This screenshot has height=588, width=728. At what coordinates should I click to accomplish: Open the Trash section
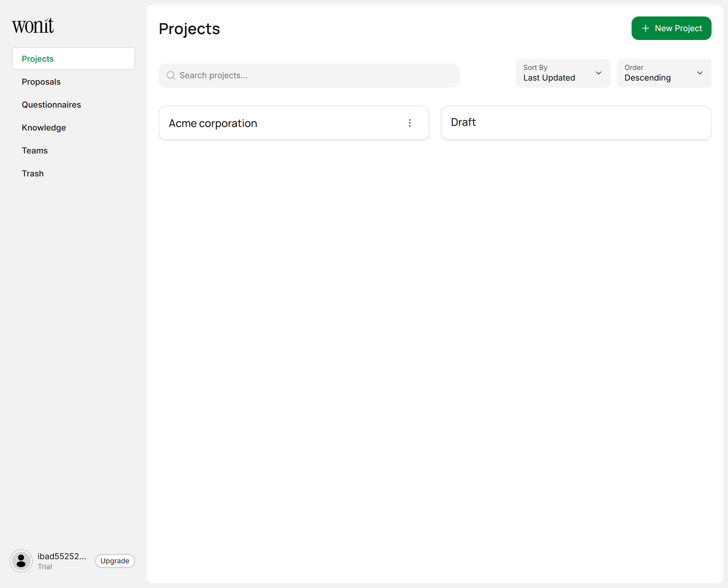[x=33, y=173]
